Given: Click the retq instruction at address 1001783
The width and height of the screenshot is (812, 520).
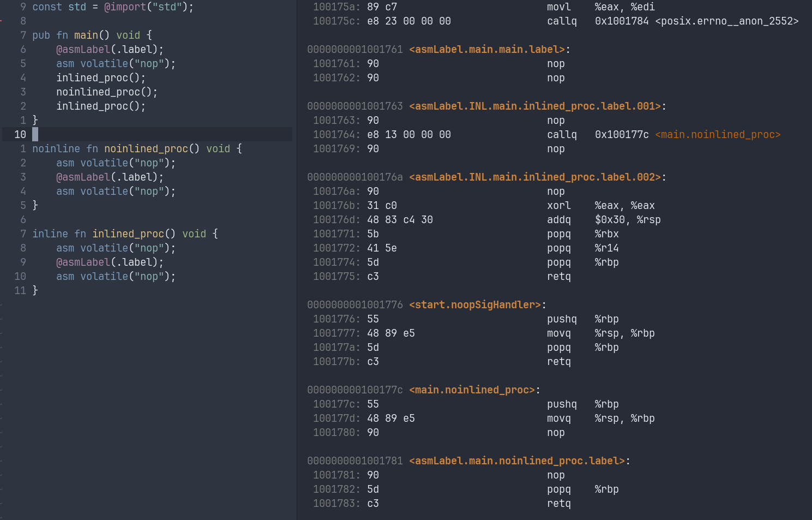Looking at the screenshot, I should click(x=558, y=504).
